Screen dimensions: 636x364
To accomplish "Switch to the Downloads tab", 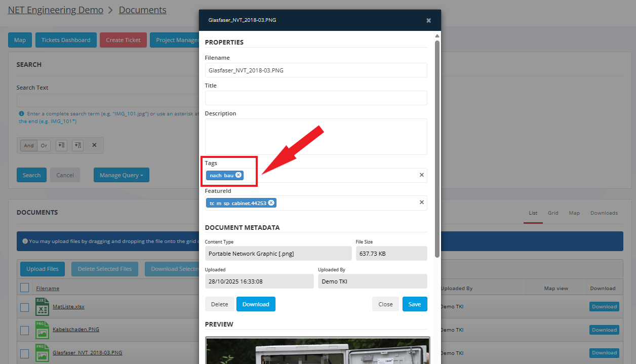I will (604, 213).
